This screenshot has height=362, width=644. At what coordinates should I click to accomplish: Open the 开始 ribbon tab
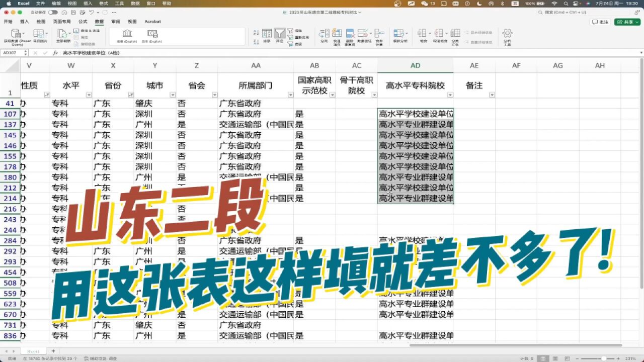8,22
